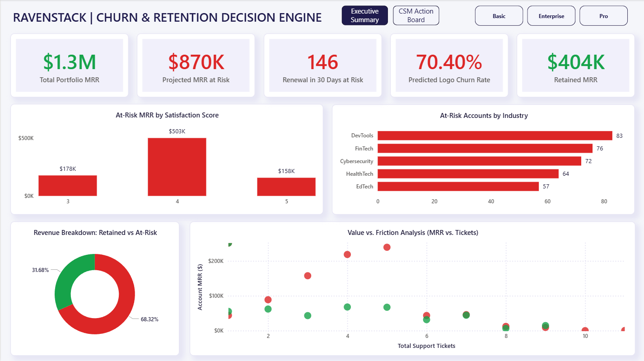Select the red point at 2 tickets

(268, 300)
